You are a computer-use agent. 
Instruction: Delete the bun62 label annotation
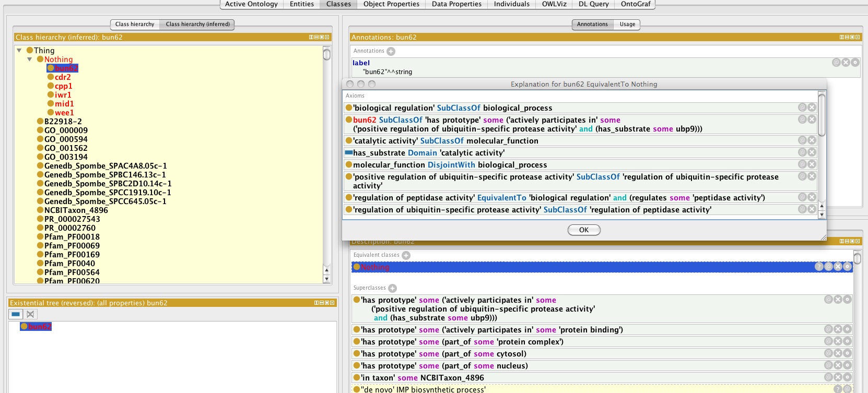pos(846,62)
